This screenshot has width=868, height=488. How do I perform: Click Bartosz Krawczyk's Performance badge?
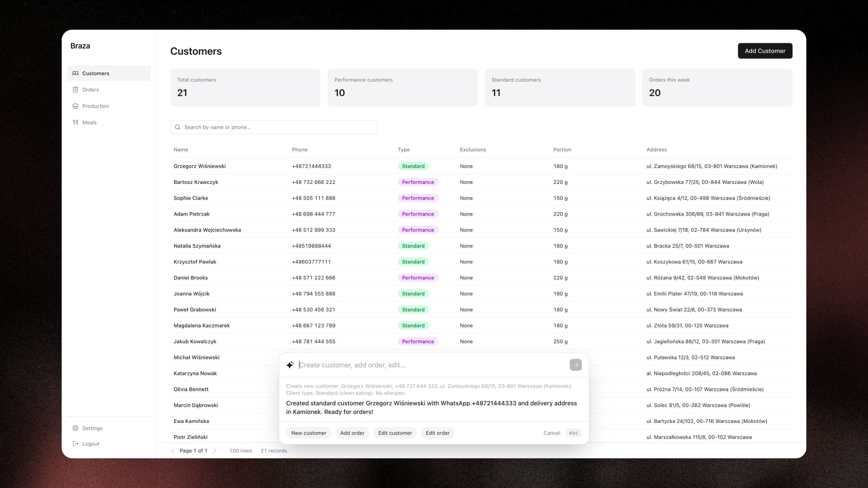pyautogui.click(x=418, y=182)
